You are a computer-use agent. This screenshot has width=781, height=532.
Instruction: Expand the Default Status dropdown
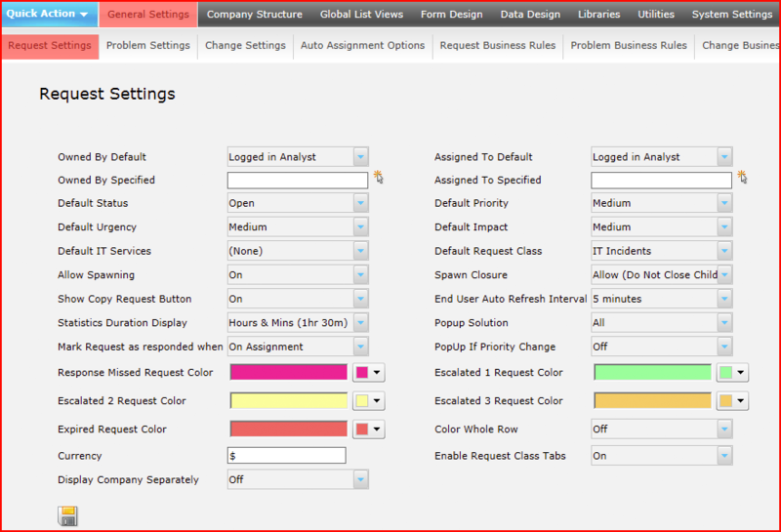point(298,203)
